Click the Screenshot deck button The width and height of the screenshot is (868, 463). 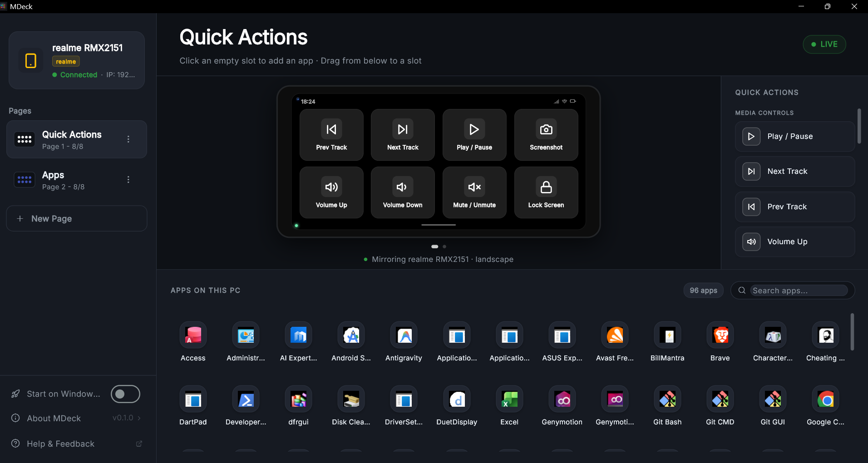tap(546, 135)
